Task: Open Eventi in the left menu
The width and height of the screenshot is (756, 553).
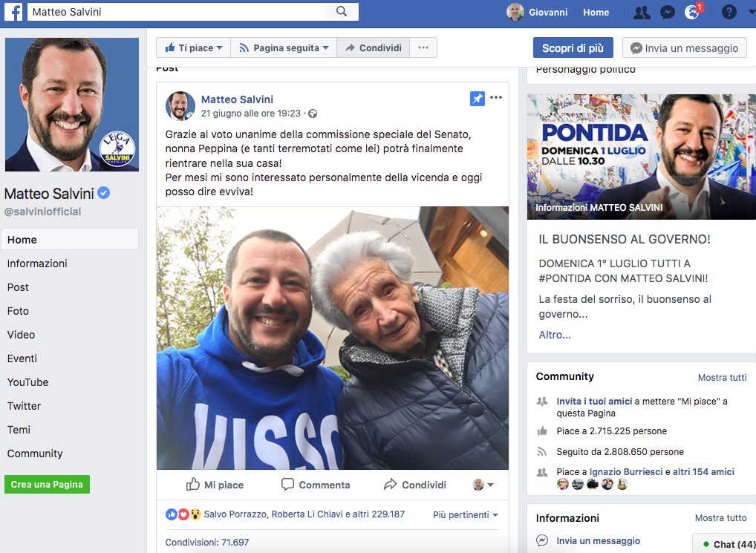Action: [22, 359]
